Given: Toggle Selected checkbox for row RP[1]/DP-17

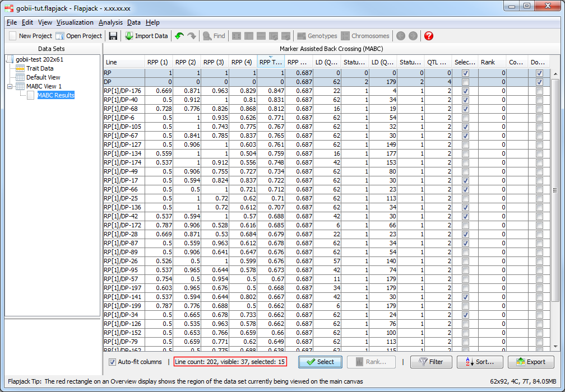Looking at the screenshot, I should [466, 180].
